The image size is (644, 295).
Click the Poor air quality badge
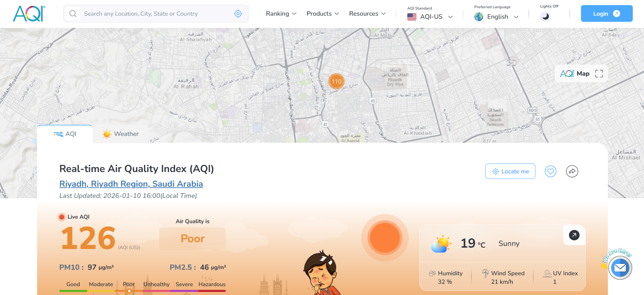(x=192, y=238)
